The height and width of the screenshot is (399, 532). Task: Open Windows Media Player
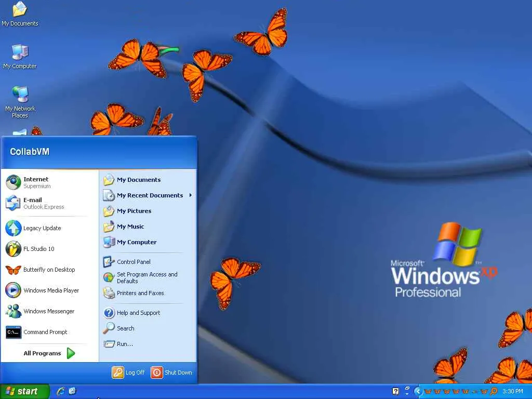point(49,290)
